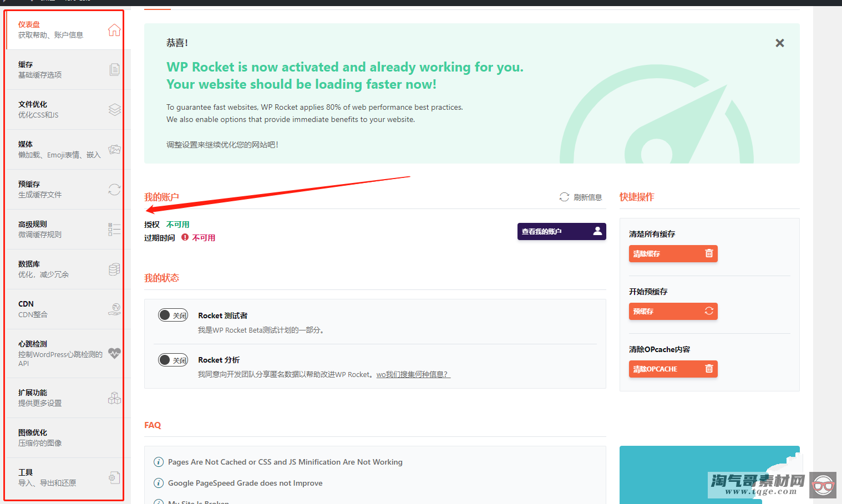
Task: Open FAQ Google PageSpeed Grade link
Action: pos(245,483)
